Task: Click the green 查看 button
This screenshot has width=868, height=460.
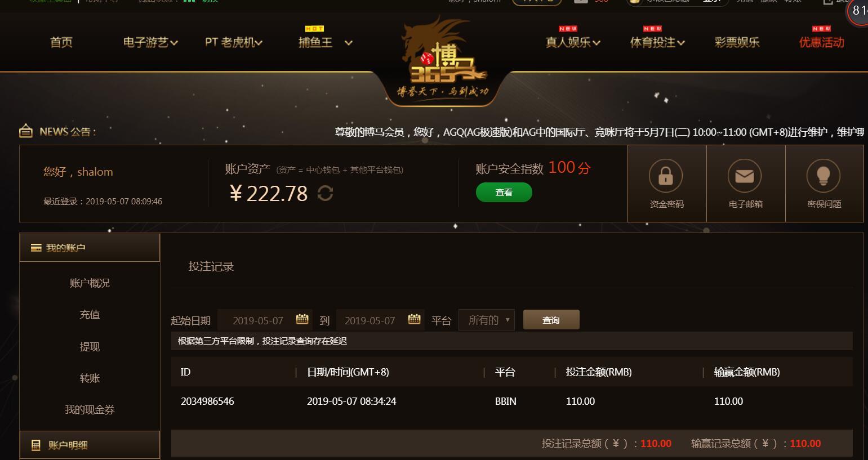Action: tap(504, 193)
